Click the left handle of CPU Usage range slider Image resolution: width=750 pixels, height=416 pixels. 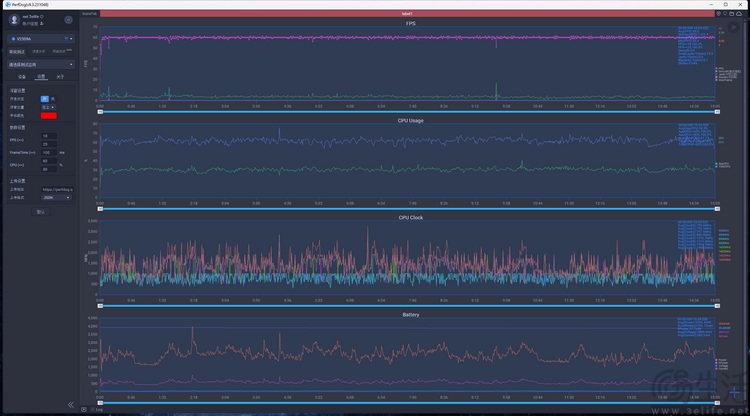(x=100, y=209)
